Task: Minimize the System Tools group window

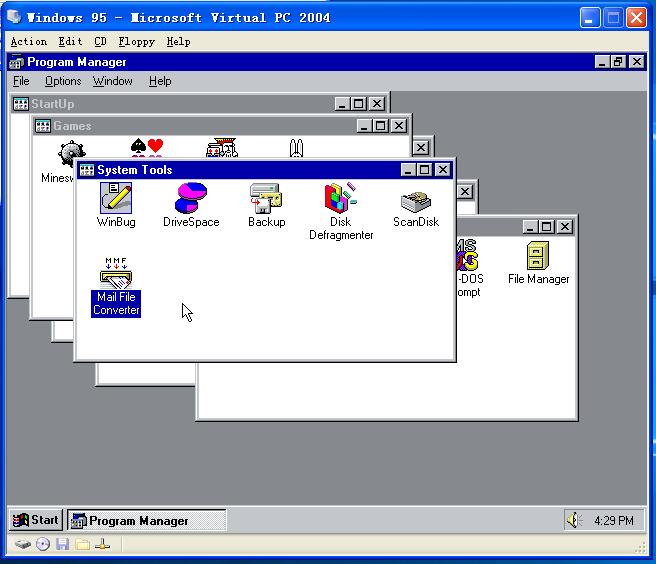Action: 408,169
